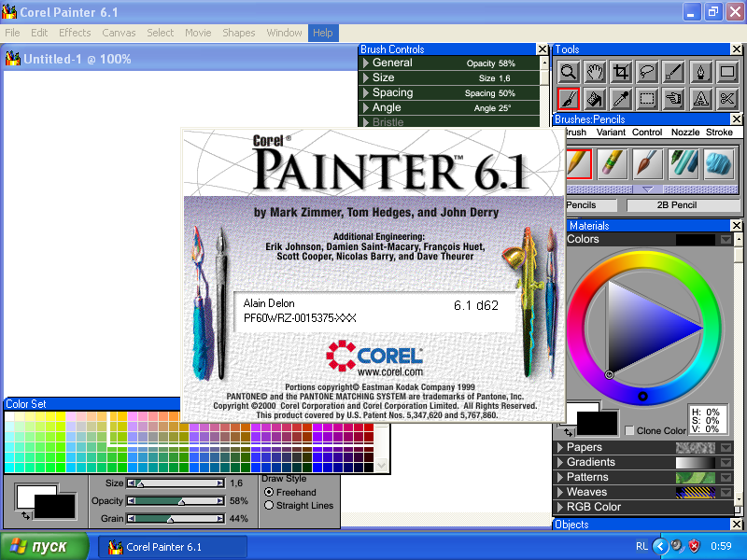Expand the Patterns section triangle

click(560, 477)
